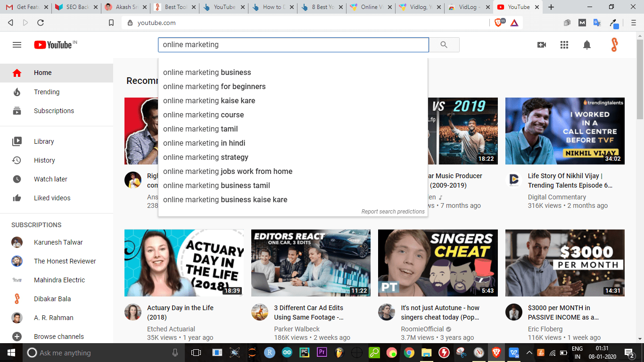Select suggestion online marketing business kaise kare

click(x=293, y=200)
